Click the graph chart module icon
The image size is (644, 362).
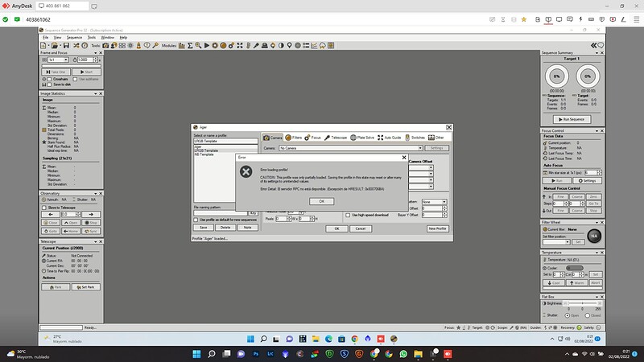(314, 46)
